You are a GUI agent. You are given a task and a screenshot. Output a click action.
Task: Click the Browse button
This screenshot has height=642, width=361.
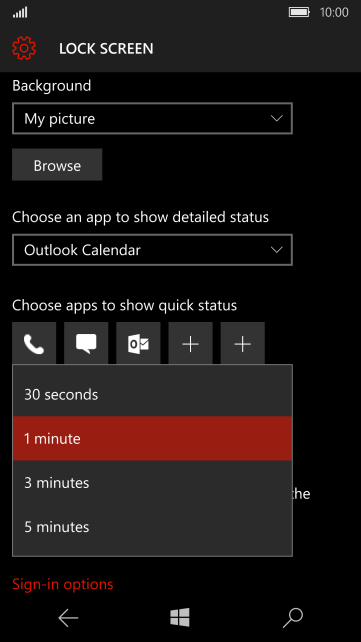[x=57, y=165]
